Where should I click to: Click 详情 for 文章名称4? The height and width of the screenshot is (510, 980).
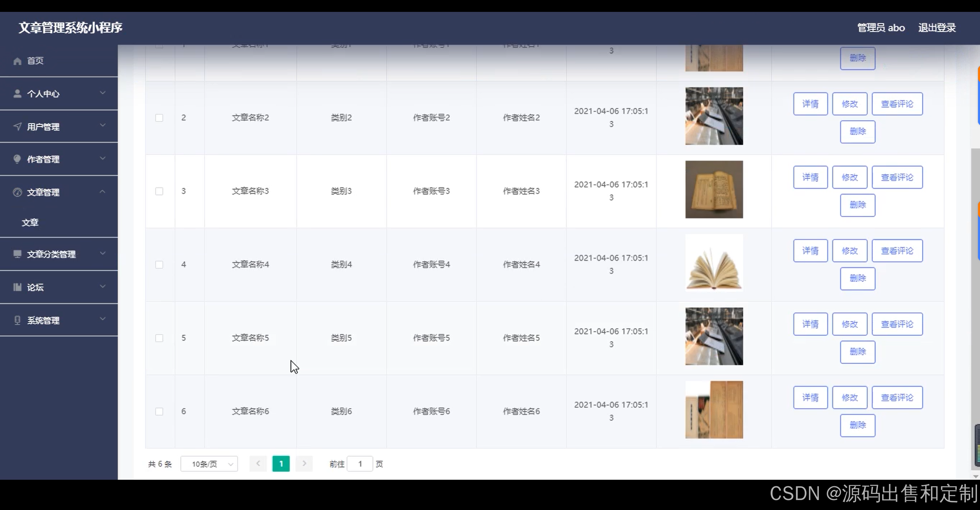tap(810, 251)
